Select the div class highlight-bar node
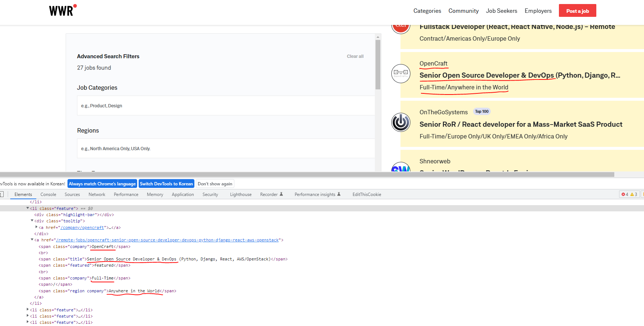 [x=74, y=215]
